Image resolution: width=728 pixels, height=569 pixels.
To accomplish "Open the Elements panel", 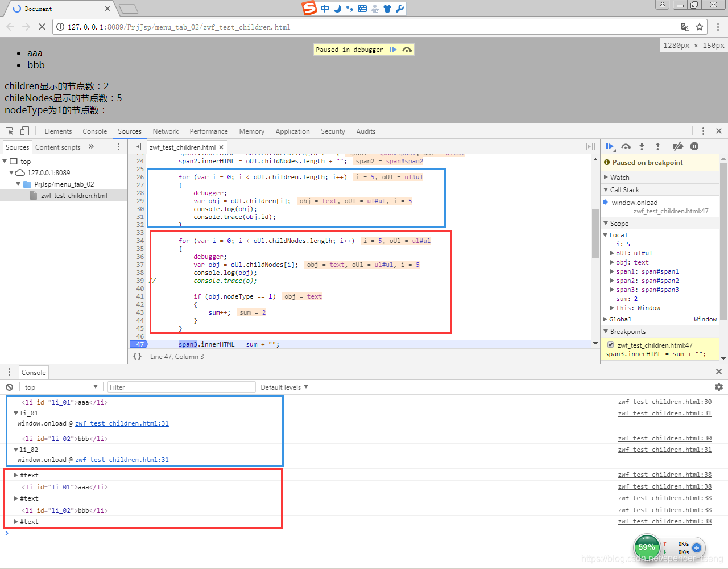I will point(58,131).
